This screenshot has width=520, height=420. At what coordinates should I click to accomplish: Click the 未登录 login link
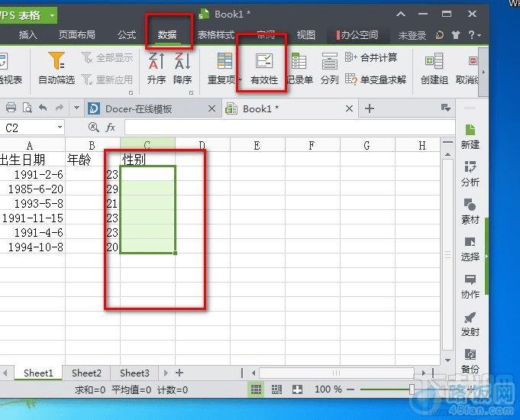pos(412,35)
